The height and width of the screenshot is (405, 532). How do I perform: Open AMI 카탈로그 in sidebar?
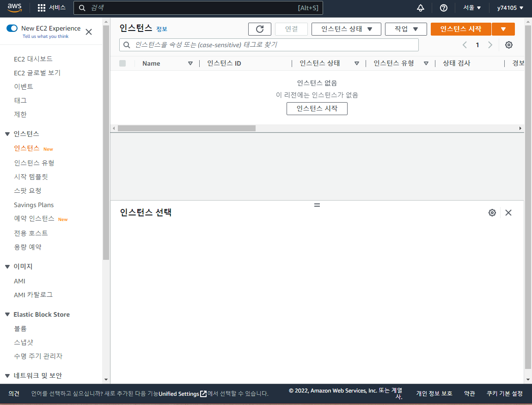[x=33, y=295]
